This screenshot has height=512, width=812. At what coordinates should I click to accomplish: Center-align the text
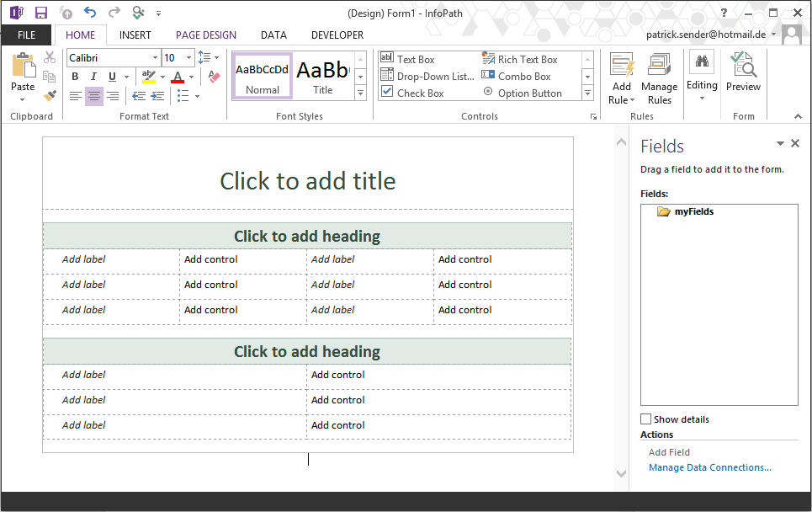pyautogui.click(x=93, y=96)
